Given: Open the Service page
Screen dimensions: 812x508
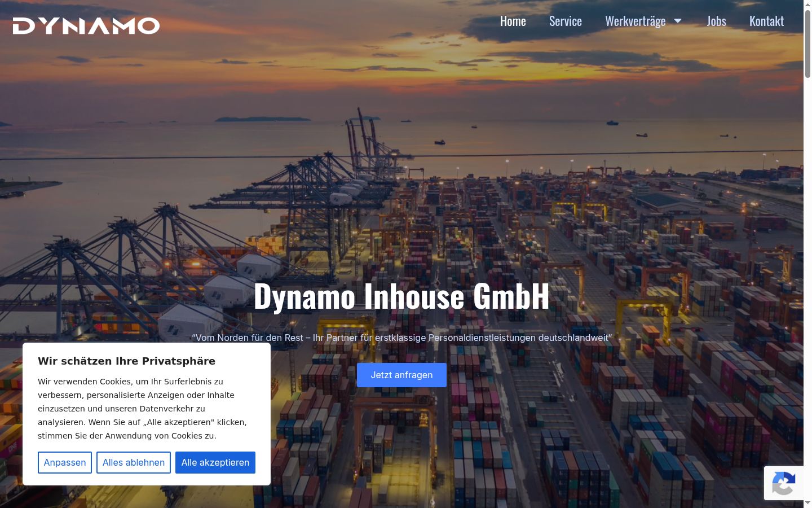Looking at the screenshot, I should 566,21.
